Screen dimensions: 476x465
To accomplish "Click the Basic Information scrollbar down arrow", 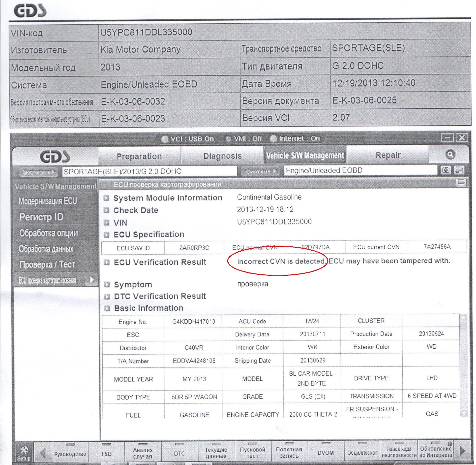I will tap(464, 413).
